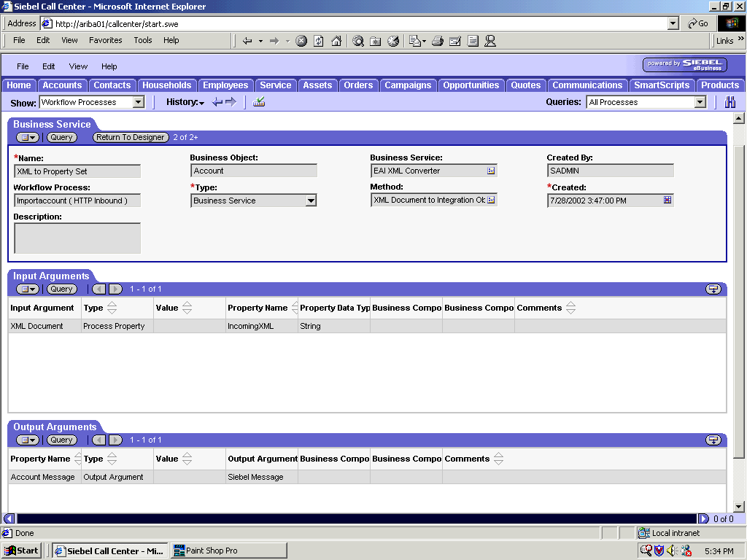The image size is (747, 560).
Task: Click the pick icon next to EAI XML Converter
Action: [x=492, y=170]
